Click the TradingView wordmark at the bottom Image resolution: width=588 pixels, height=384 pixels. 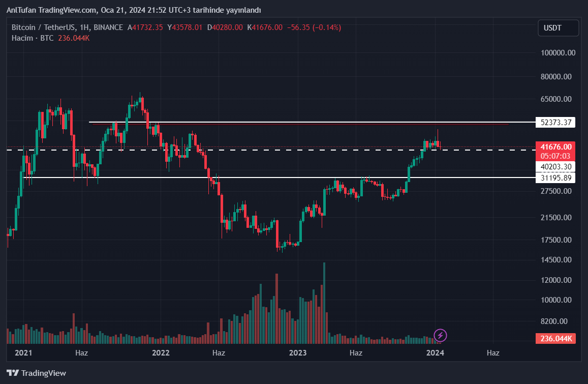(44, 373)
